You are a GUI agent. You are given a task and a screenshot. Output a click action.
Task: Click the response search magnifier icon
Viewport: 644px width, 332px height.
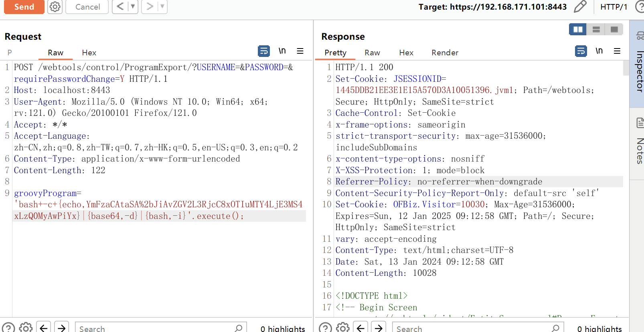[555, 328]
